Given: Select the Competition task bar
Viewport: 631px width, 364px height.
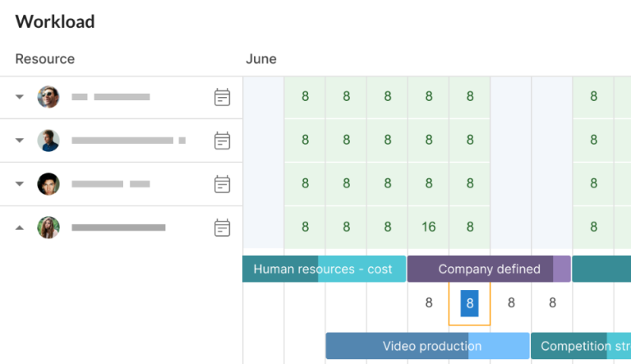Looking at the screenshot, I should [x=579, y=346].
